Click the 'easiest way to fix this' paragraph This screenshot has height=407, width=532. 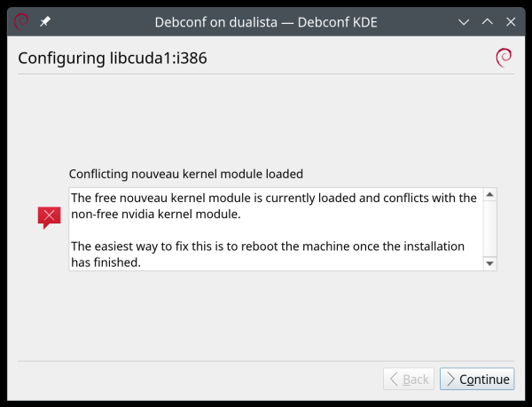266,254
